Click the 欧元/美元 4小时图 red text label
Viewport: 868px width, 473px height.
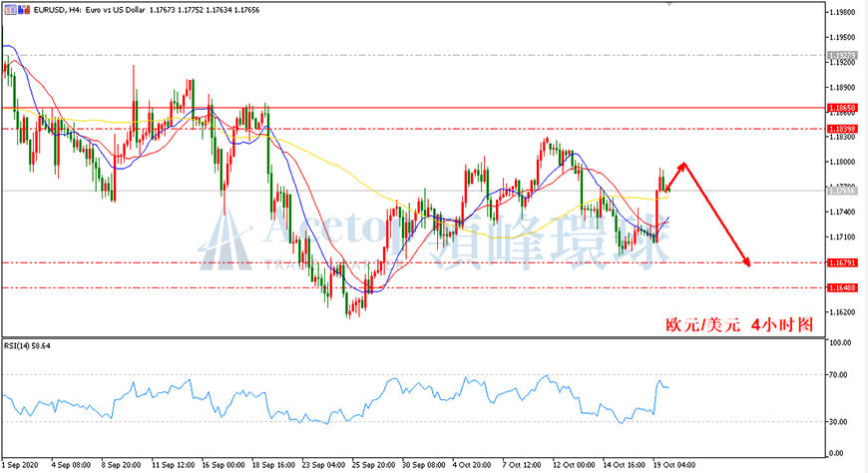pos(739,324)
